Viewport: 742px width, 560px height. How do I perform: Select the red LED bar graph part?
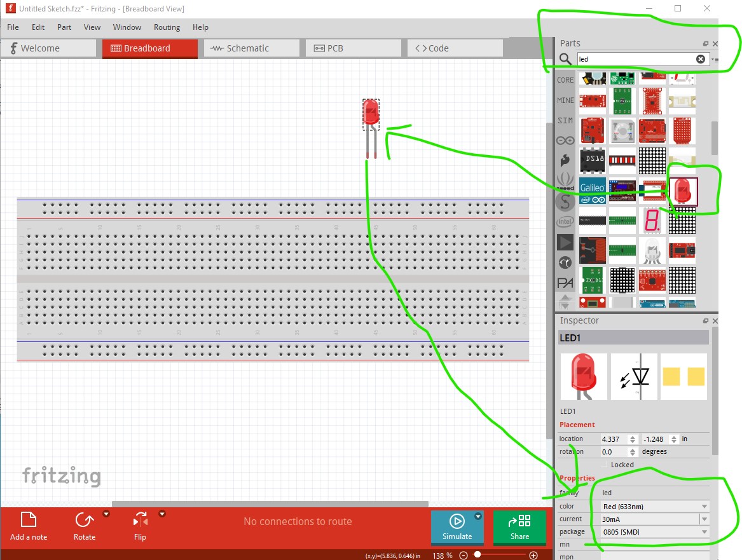622,161
